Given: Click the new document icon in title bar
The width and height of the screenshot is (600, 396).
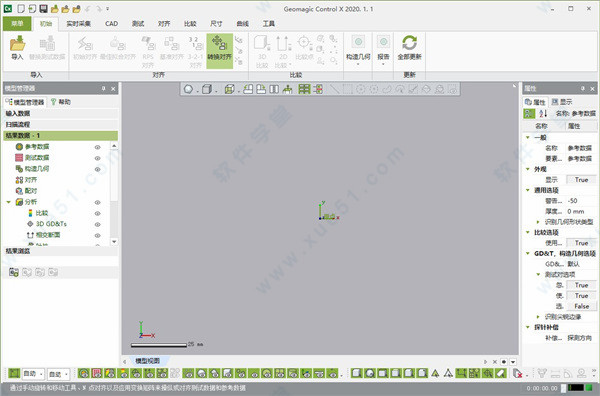Looking at the screenshot, I should [x=21, y=8].
